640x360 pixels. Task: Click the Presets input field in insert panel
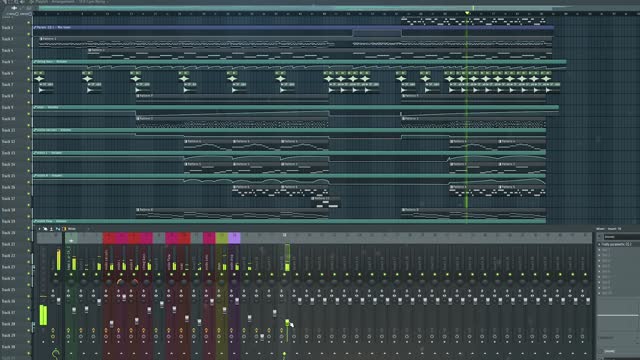click(x=622, y=236)
